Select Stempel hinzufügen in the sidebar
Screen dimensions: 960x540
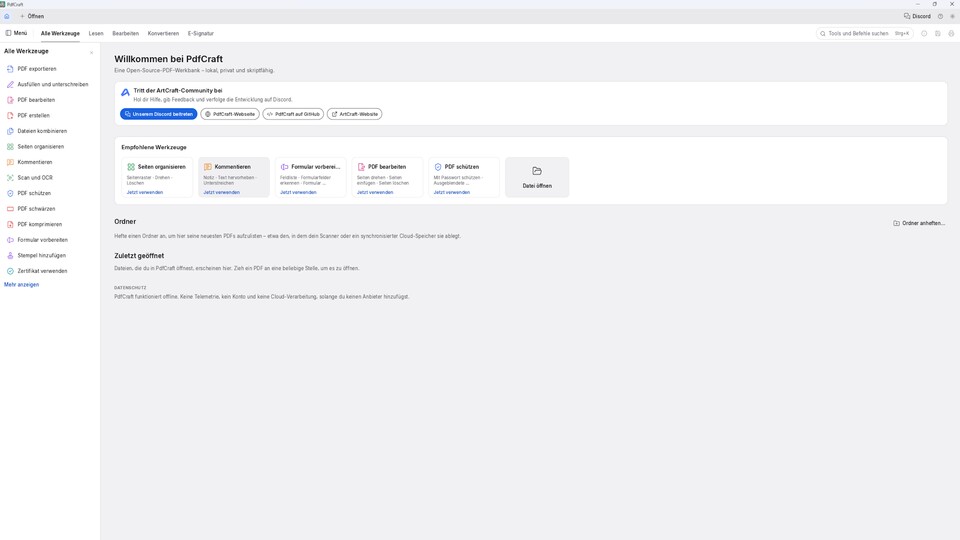tap(49, 255)
